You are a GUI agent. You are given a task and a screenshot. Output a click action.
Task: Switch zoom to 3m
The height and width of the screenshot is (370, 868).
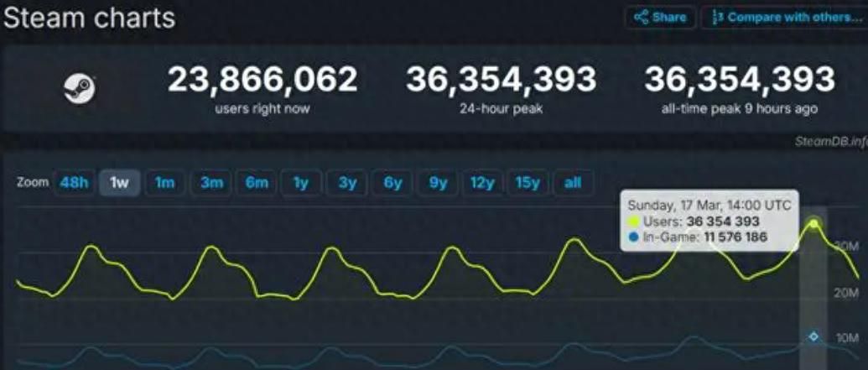pos(211,182)
